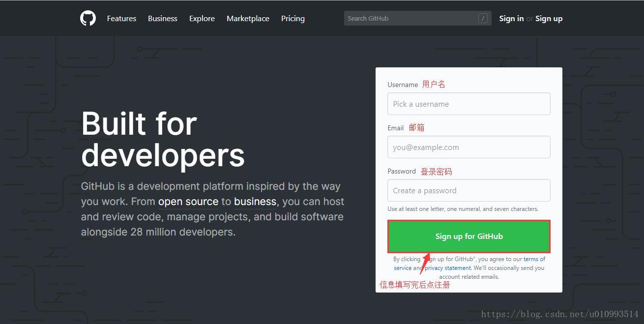Go to Explore in the navbar
Image resolution: width=644 pixels, height=324 pixels.
(x=202, y=19)
